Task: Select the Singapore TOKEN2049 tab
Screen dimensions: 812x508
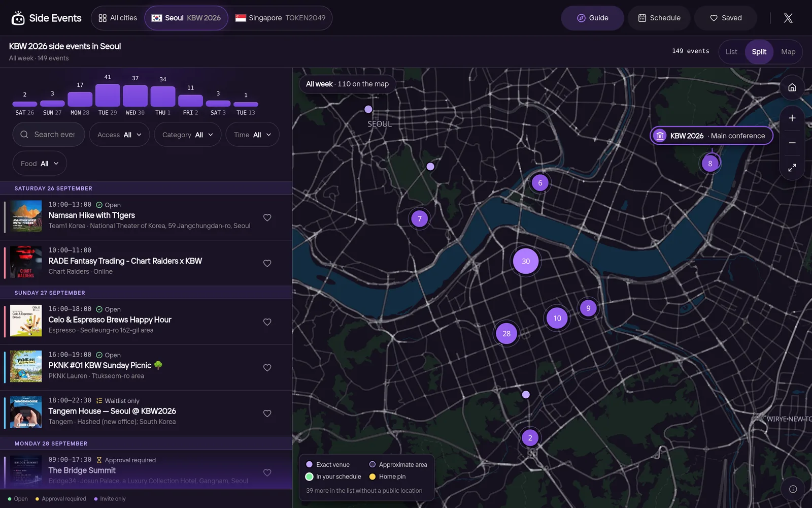Action: tap(280, 18)
